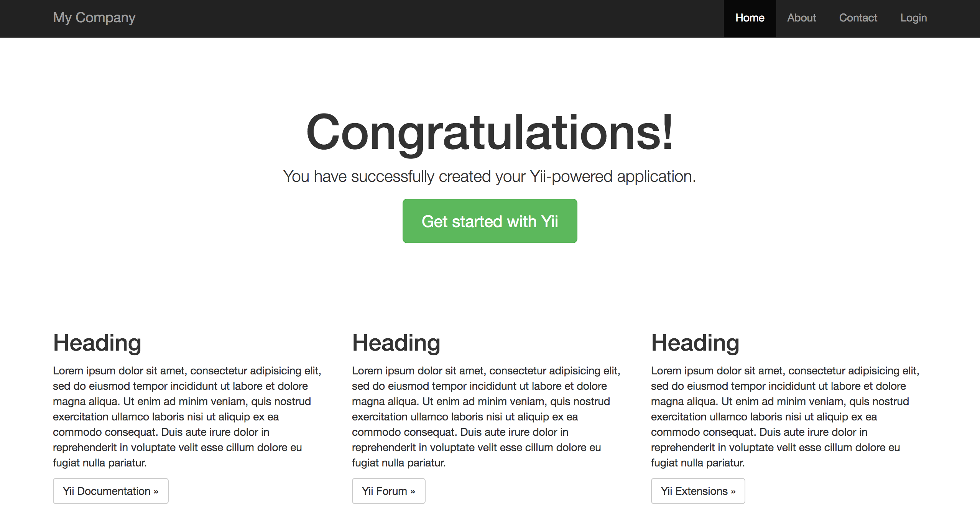Screen dimensions: 980x524
Task: Click the » symbol in Yii Documentation button
Action: point(156,492)
